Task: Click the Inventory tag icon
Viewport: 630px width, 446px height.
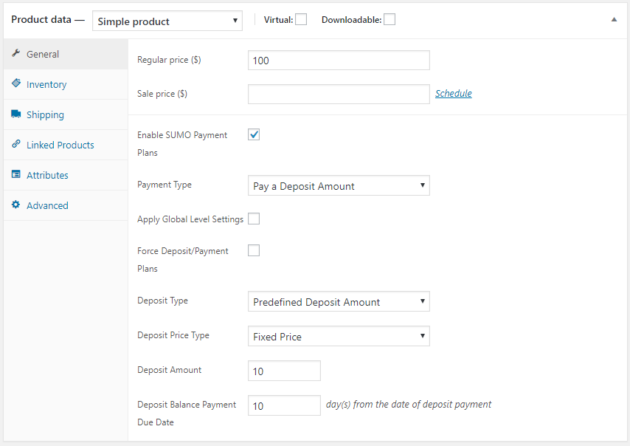Action: (16, 83)
